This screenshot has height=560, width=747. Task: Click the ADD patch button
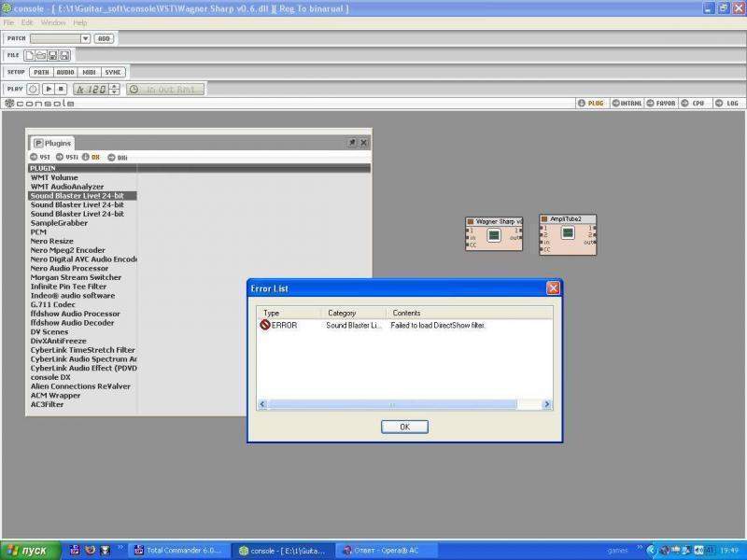click(x=104, y=38)
